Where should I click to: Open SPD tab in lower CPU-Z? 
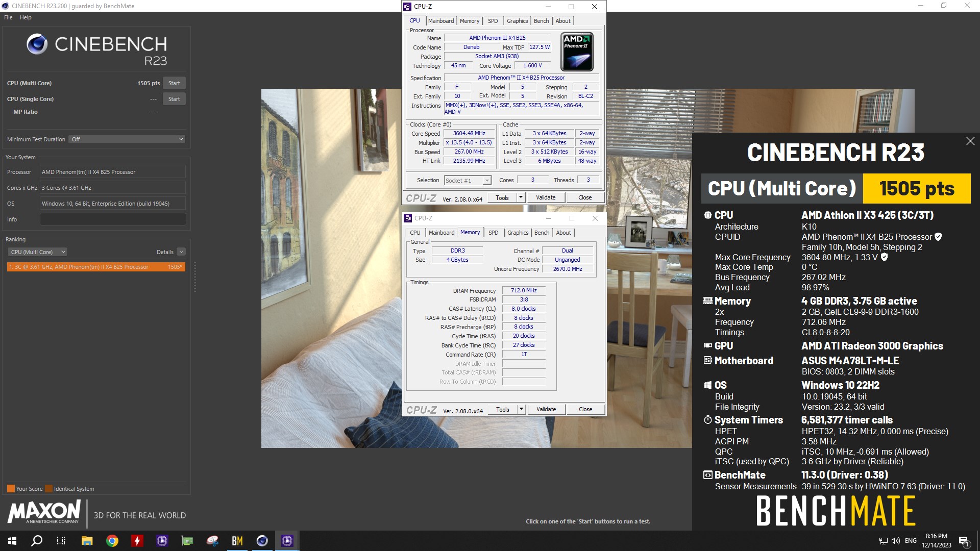pos(493,233)
